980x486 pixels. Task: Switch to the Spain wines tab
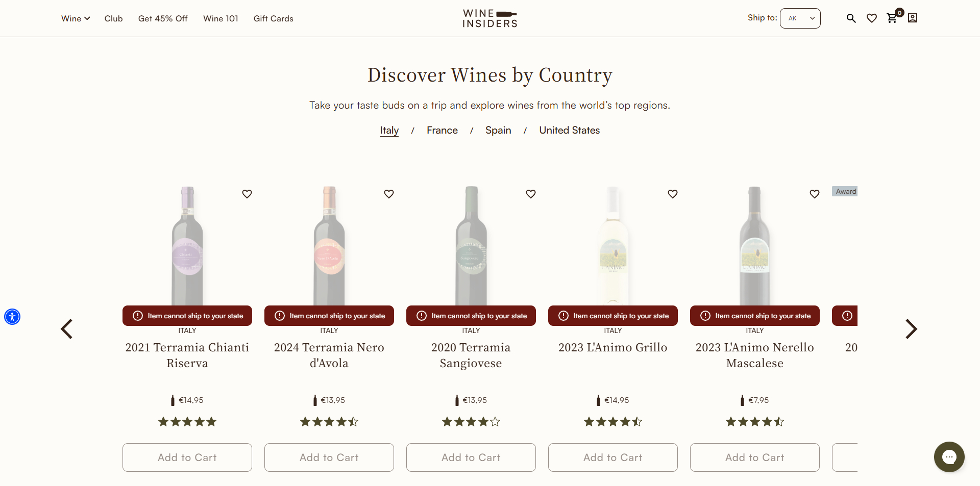498,131
